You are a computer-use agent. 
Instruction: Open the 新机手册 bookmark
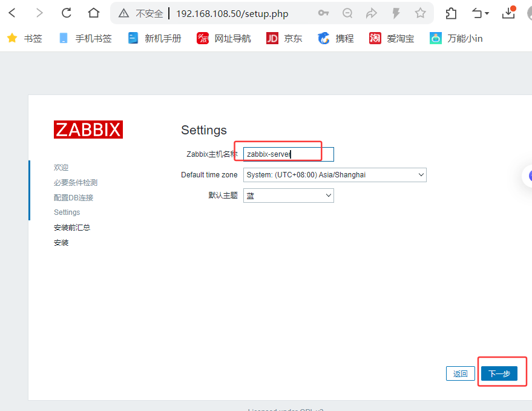[155, 38]
